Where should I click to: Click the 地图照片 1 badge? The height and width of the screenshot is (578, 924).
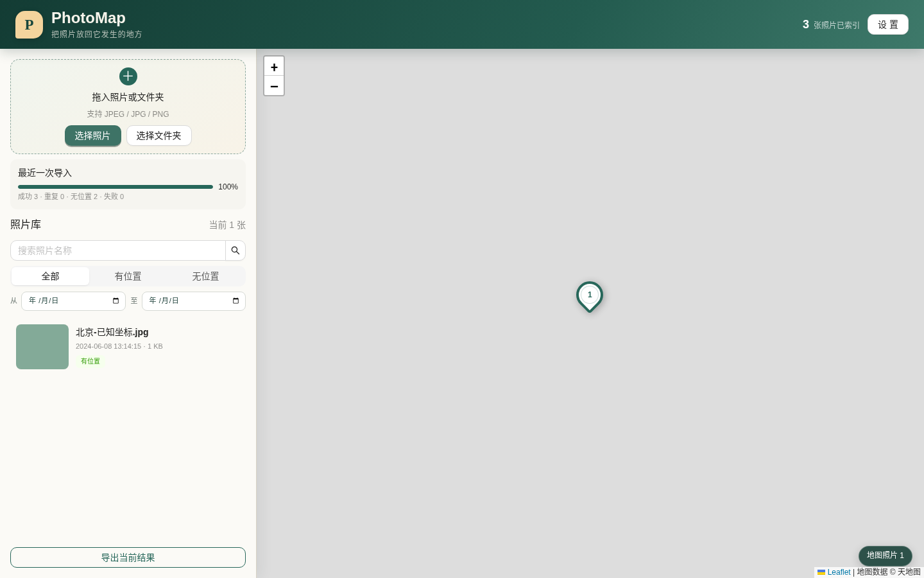(x=886, y=556)
